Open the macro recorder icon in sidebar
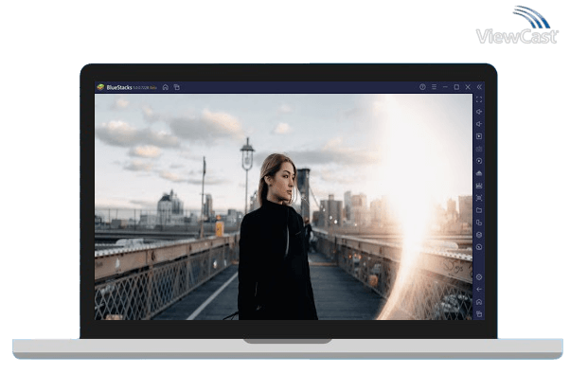Viewport: 570px width, 392px height. (x=479, y=186)
